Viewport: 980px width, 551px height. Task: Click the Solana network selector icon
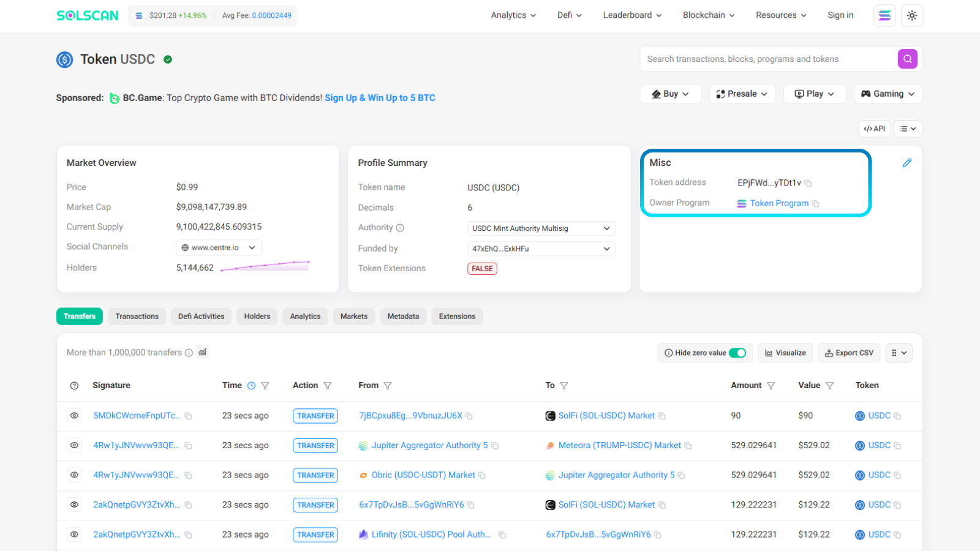(884, 15)
